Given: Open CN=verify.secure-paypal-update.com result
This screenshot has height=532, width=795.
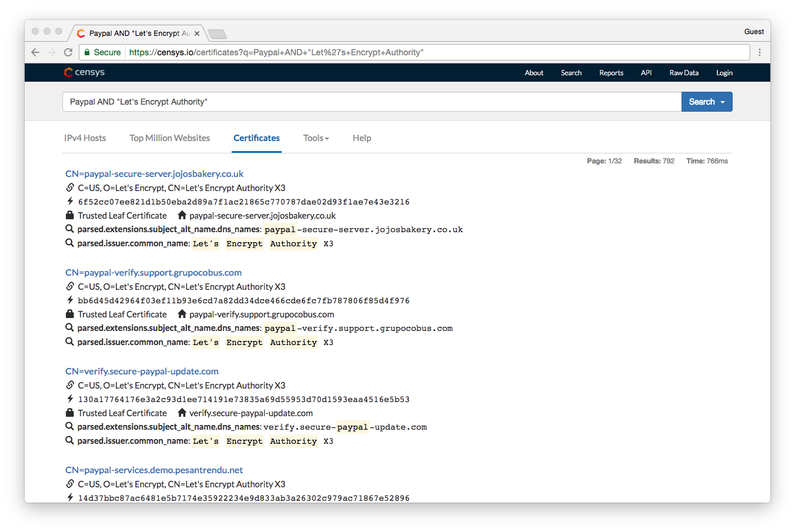Looking at the screenshot, I should click(x=142, y=372).
